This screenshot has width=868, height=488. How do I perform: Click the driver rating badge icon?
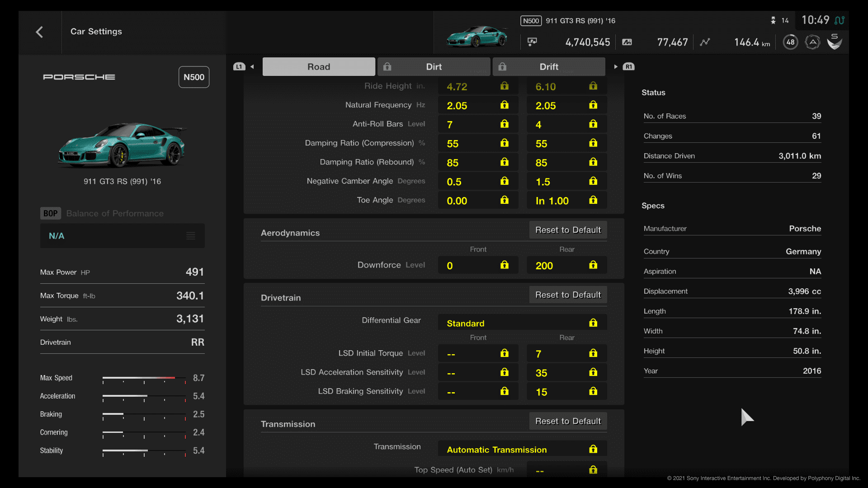pos(812,42)
